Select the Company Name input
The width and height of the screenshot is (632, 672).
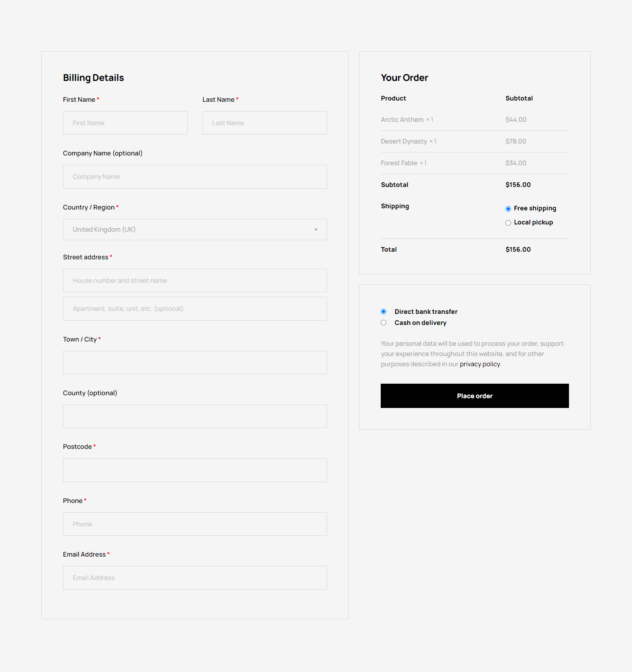(195, 177)
